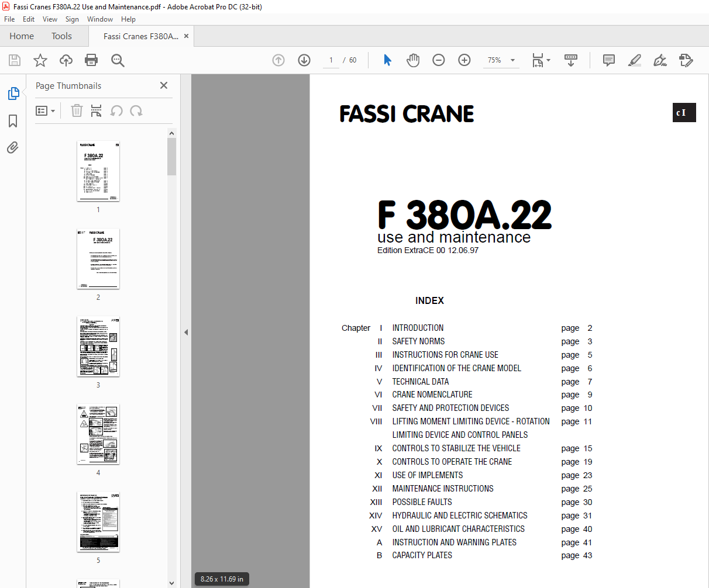Open the Attachments paperclip panel
This screenshot has height=588, width=709.
point(13,148)
